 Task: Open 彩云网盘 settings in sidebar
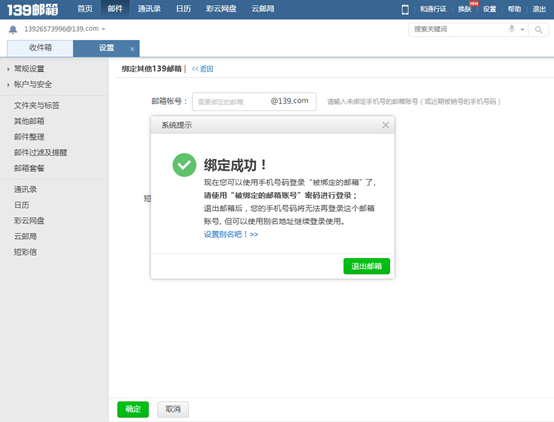29,221
